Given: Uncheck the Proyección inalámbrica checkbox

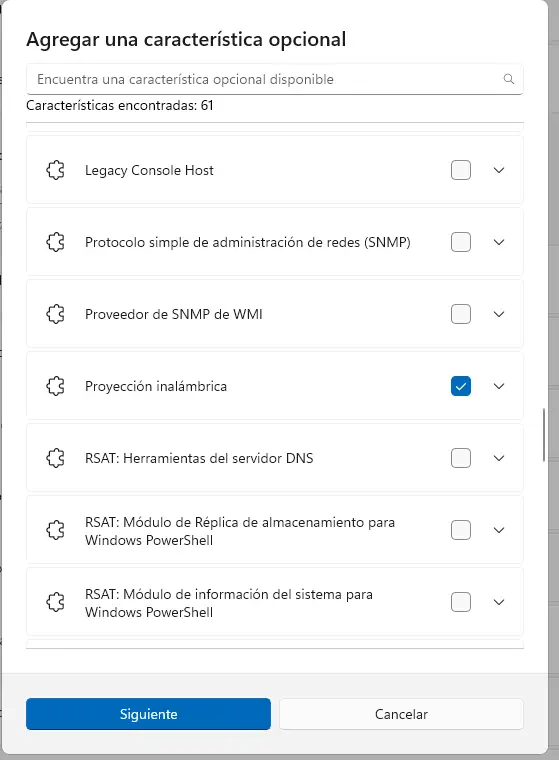Looking at the screenshot, I should tap(461, 386).
